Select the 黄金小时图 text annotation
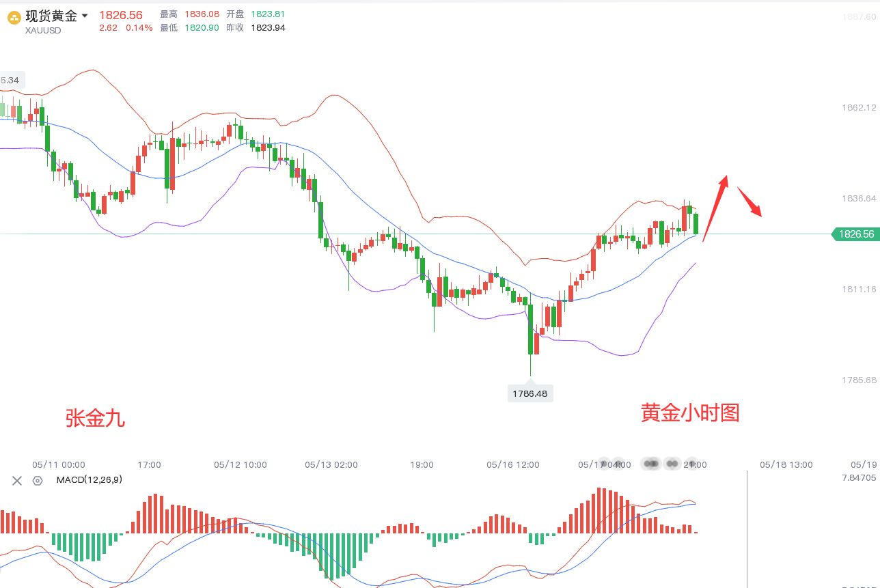This screenshot has width=880, height=588. (690, 412)
